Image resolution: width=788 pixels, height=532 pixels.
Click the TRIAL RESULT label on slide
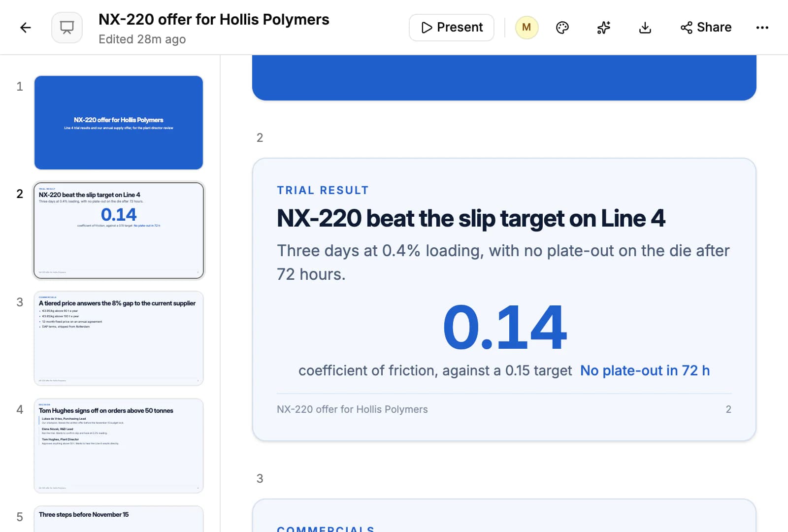pos(323,190)
